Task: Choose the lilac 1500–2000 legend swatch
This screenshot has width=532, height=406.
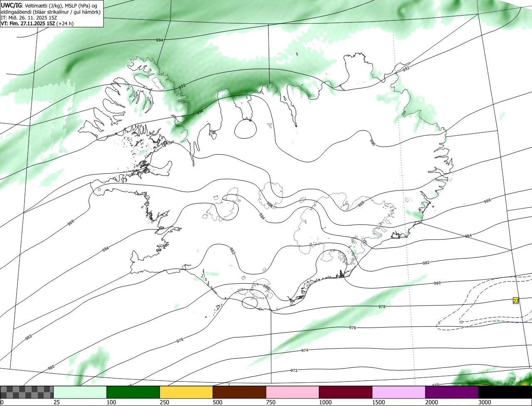Action: pos(399,392)
